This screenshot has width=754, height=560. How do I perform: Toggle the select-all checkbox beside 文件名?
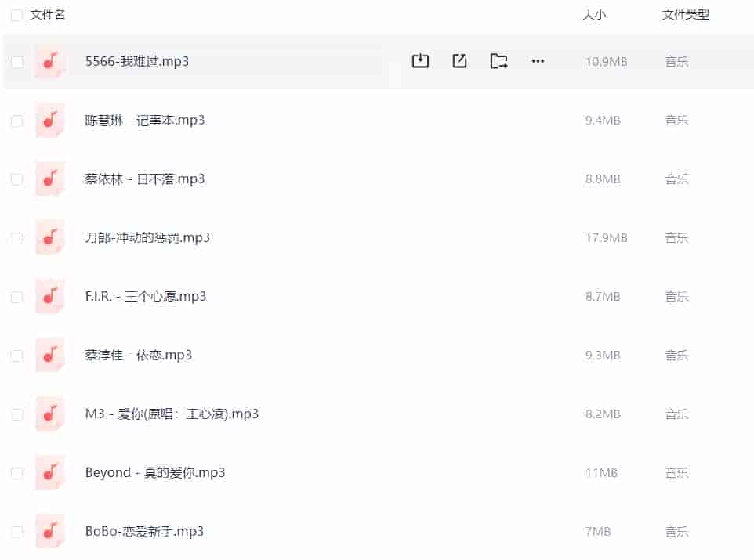[16, 15]
